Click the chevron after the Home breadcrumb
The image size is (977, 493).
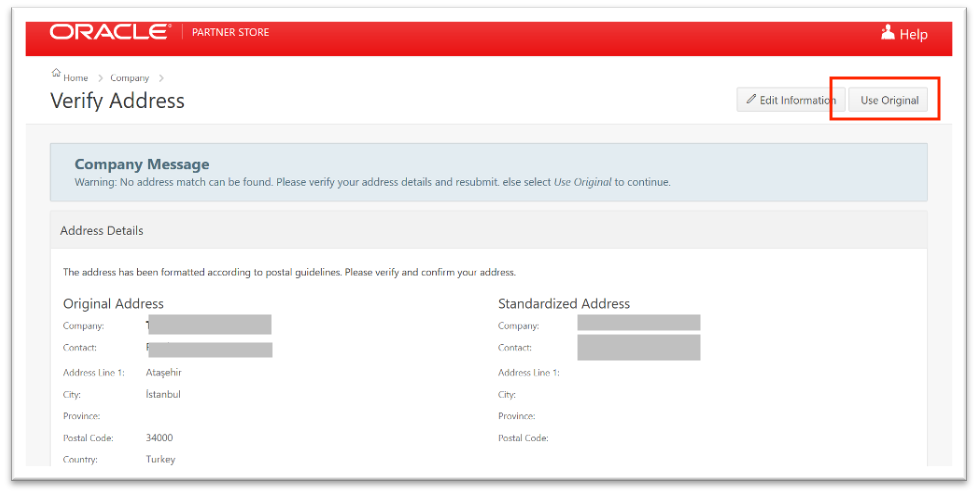(x=100, y=78)
